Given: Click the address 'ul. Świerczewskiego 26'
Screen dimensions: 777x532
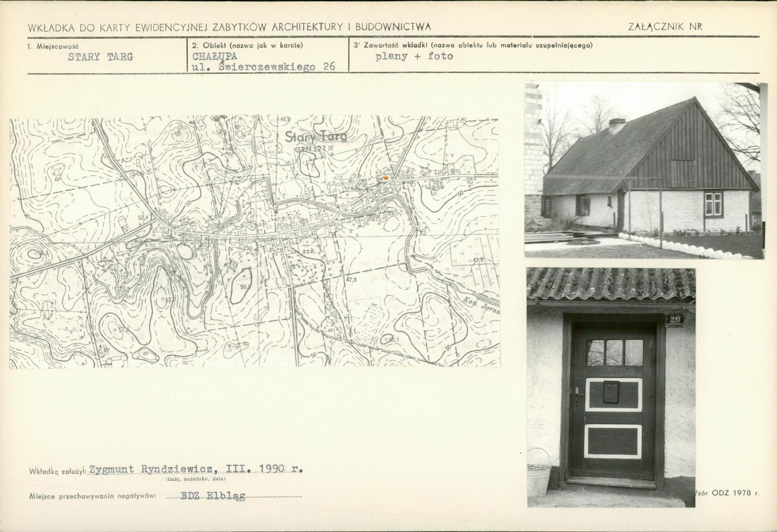Looking at the screenshot, I should (x=264, y=67).
